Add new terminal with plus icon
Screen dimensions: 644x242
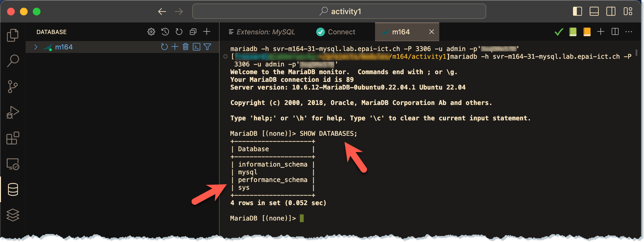point(601,31)
